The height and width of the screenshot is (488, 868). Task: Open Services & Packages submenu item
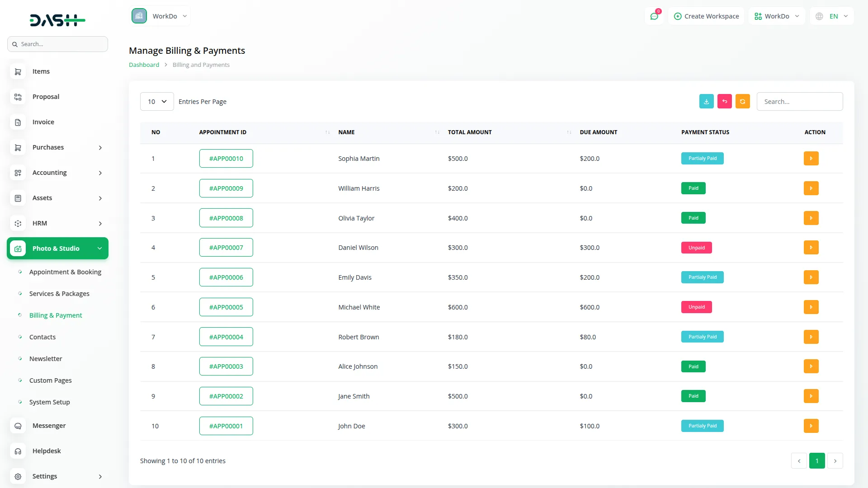coord(59,294)
